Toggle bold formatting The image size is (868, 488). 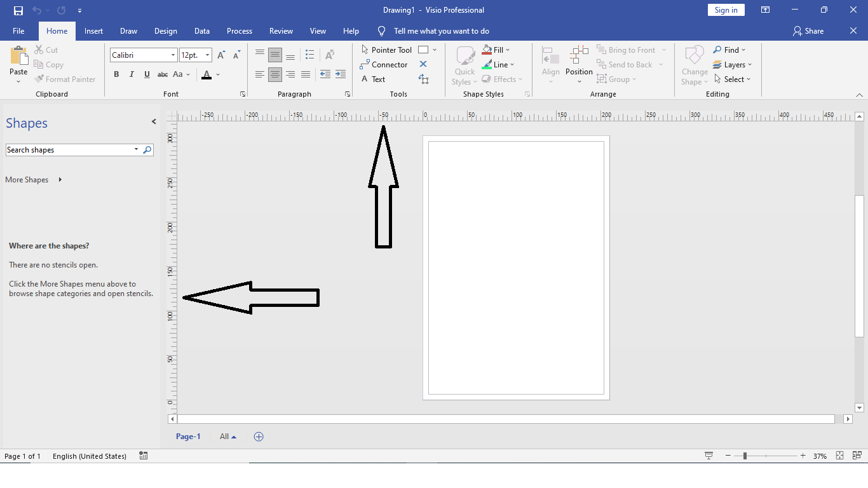coord(116,74)
